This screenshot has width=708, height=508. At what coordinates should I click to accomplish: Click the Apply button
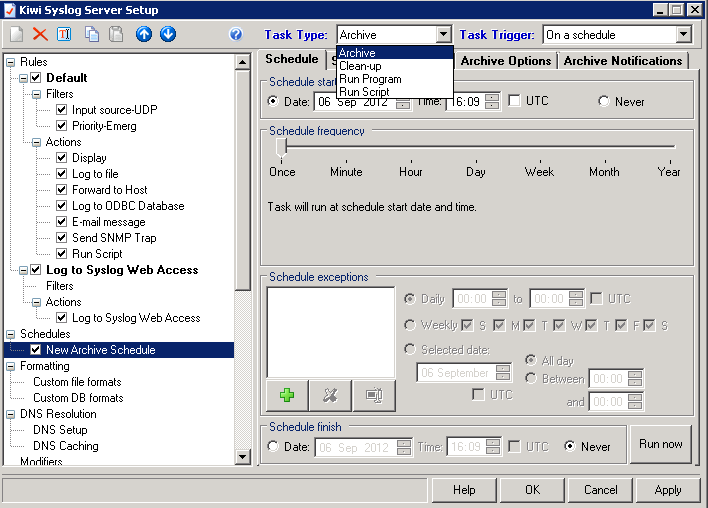(x=668, y=490)
